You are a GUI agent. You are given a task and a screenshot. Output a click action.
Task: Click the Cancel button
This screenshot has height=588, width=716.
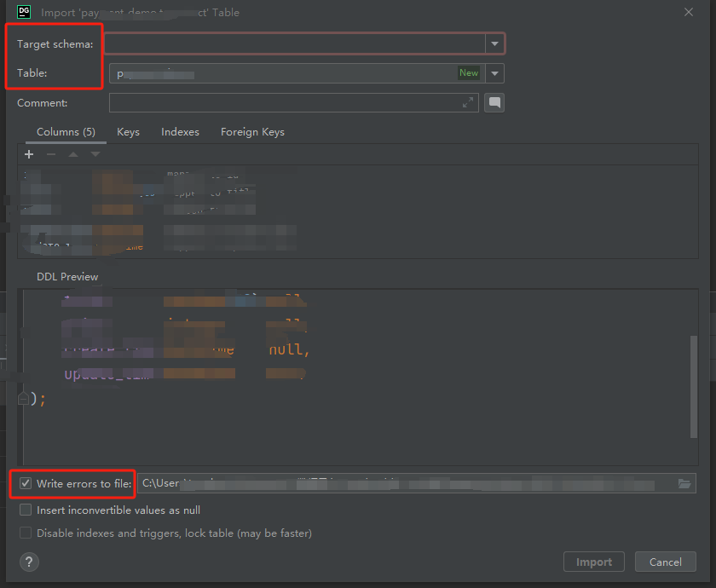[x=666, y=562]
